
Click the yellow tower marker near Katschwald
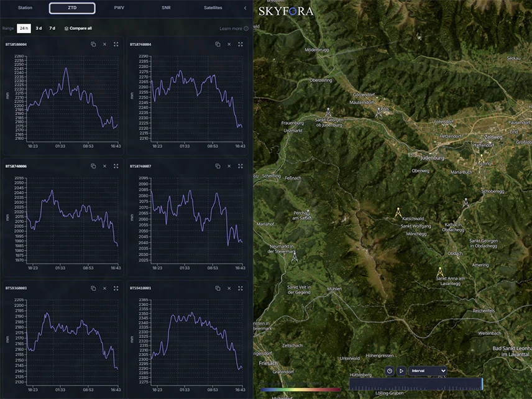pyautogui.click(x=398, y=213)
